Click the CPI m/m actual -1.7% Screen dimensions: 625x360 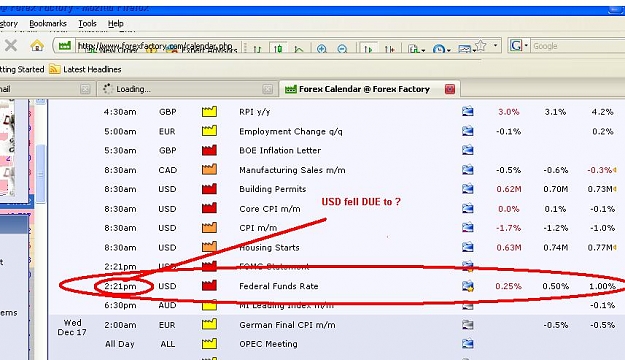point(508,228)
